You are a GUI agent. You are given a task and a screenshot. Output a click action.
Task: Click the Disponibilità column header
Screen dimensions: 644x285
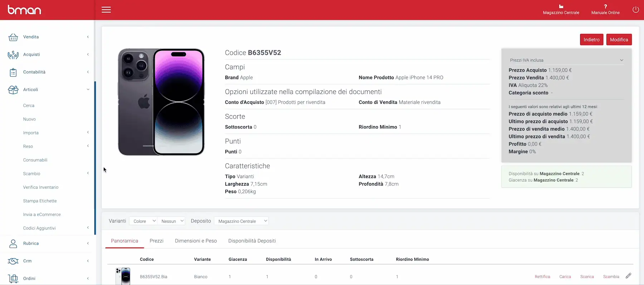coord(278,259)
